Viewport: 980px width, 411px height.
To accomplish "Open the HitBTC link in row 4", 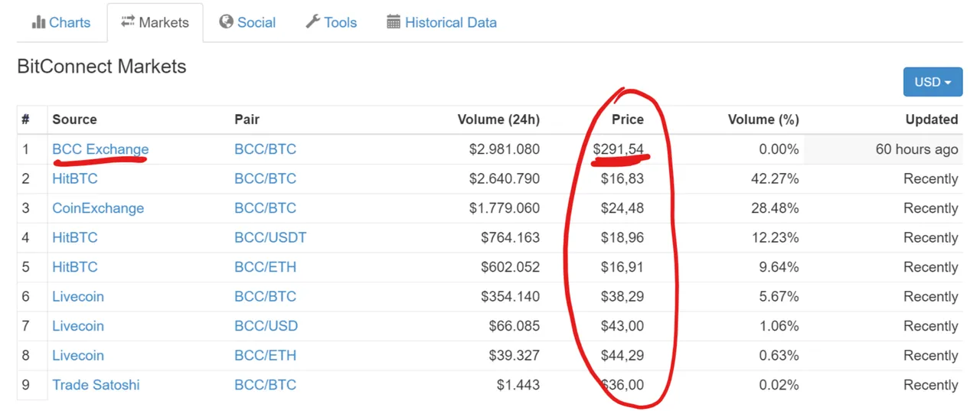I will click(75, 237).
